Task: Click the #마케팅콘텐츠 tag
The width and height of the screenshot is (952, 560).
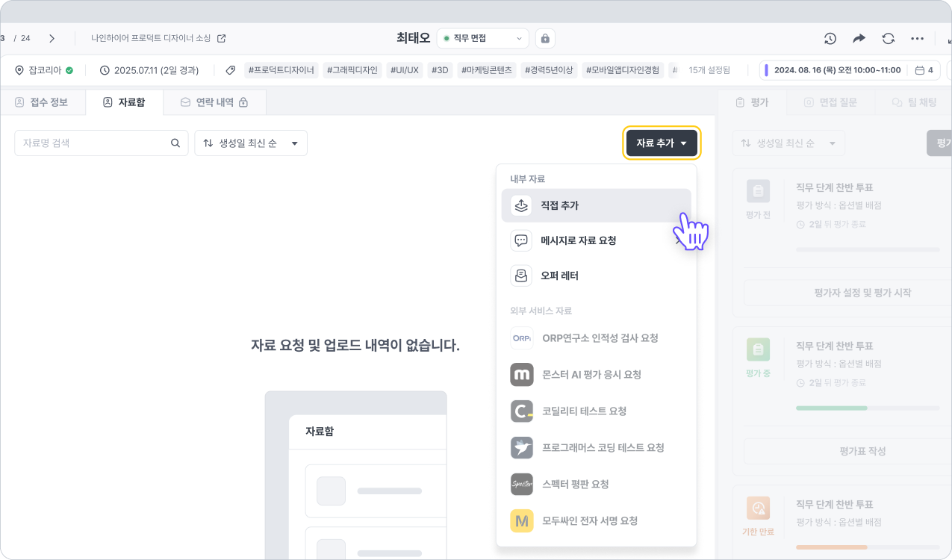Action: 486,70
